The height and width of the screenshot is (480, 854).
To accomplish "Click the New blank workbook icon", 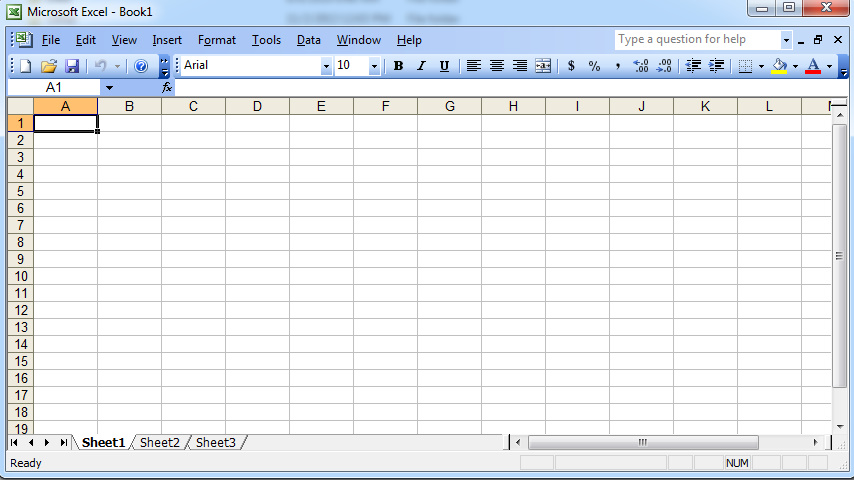I will (26, 66).
